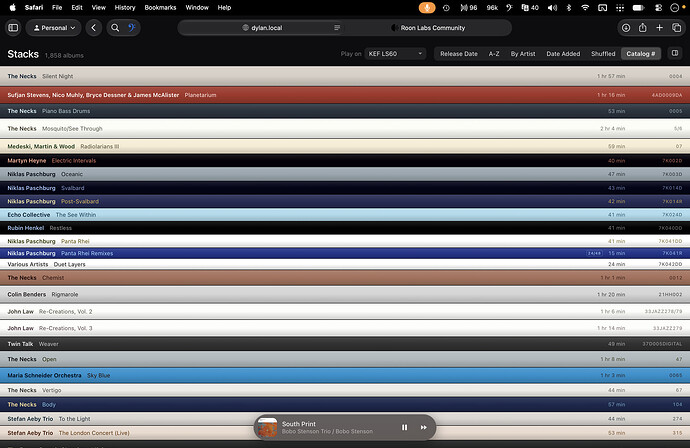Open The Necks Piano Bass Drums

point(345,111)
